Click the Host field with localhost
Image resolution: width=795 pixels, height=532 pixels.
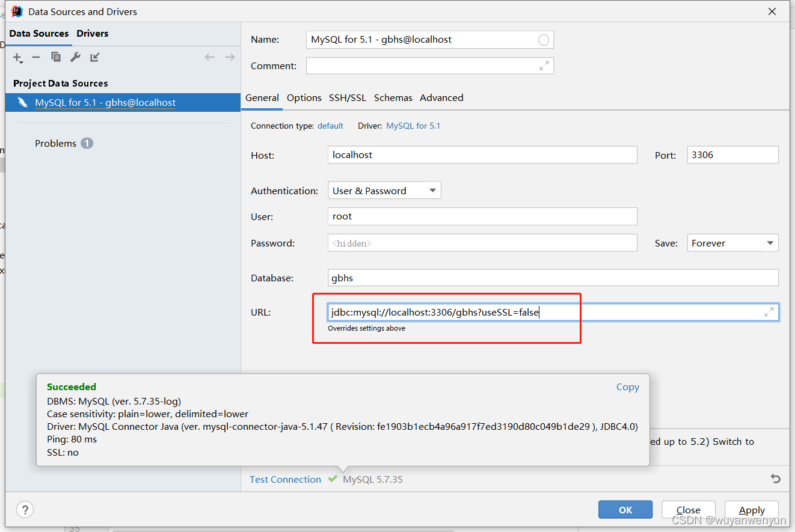pos(482,154)
